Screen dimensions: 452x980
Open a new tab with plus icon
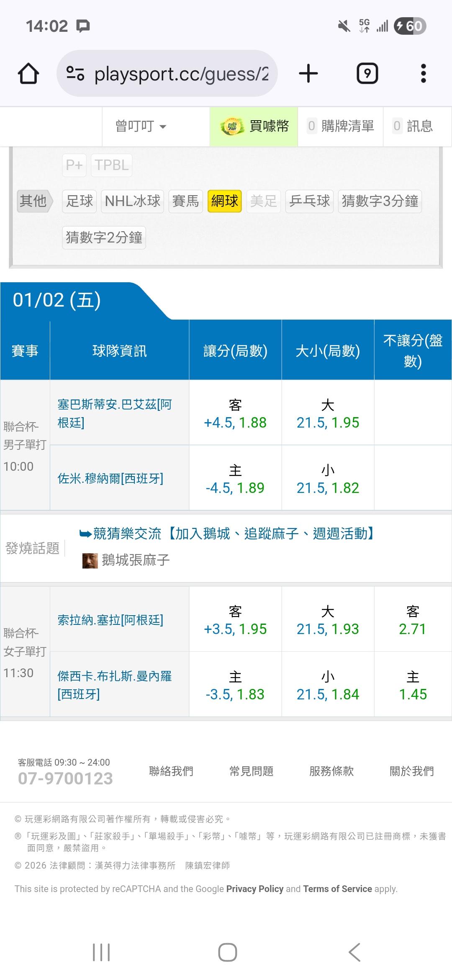(x=308, y=74)
